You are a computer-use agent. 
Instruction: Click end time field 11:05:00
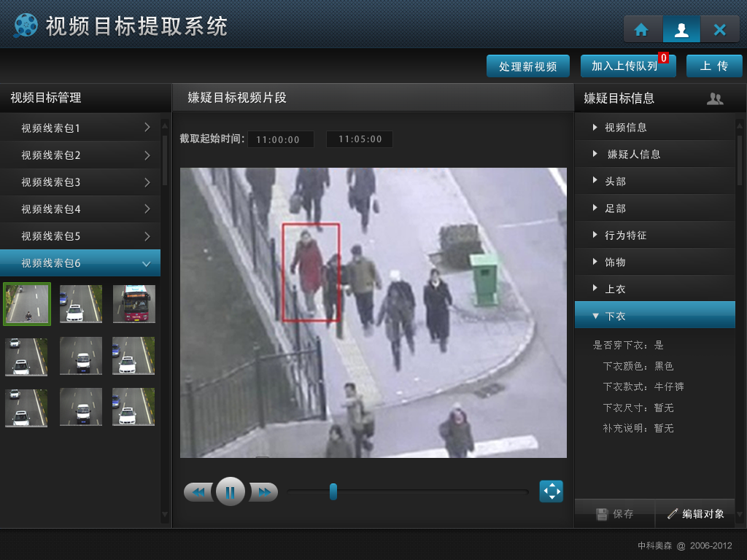click(360, 139)
